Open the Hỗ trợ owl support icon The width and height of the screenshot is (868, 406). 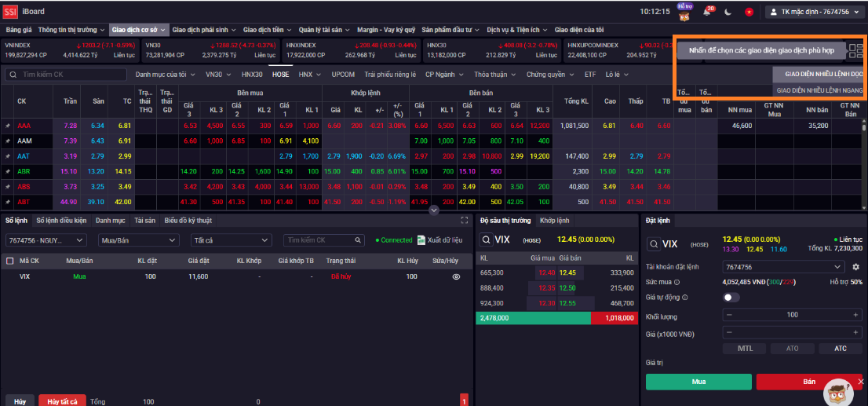[685, 13]
